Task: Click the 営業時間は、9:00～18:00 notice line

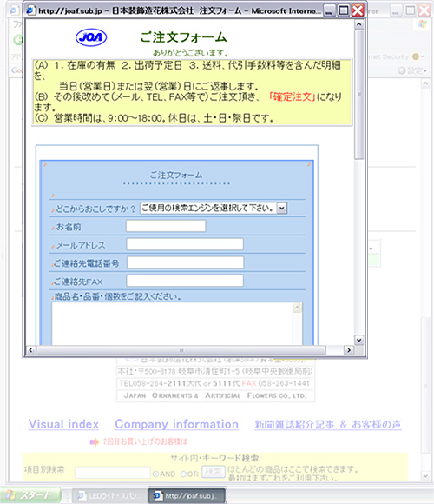Action: pyautogui.click(x=154, y=118)
